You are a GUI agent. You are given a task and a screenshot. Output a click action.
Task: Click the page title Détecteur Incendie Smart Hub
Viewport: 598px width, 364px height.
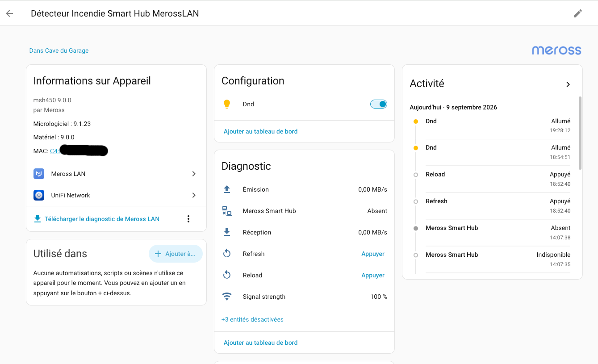click(115, 13)
